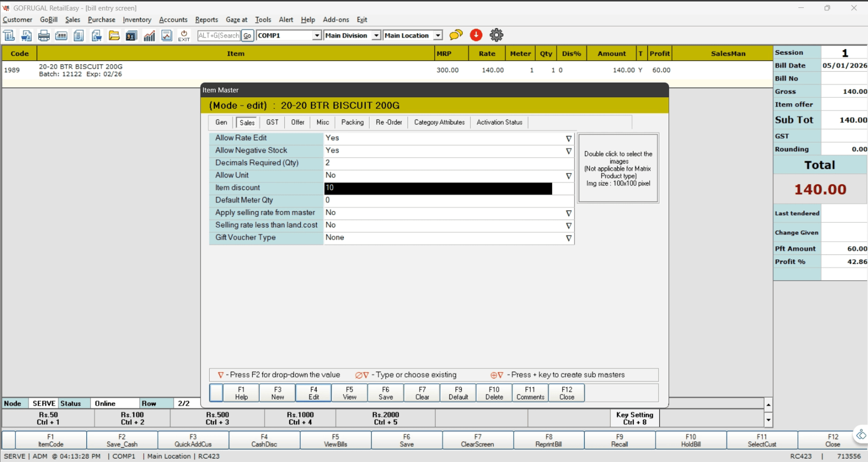Click the denomination panel scroll up arrow

(x=768, y=405)
